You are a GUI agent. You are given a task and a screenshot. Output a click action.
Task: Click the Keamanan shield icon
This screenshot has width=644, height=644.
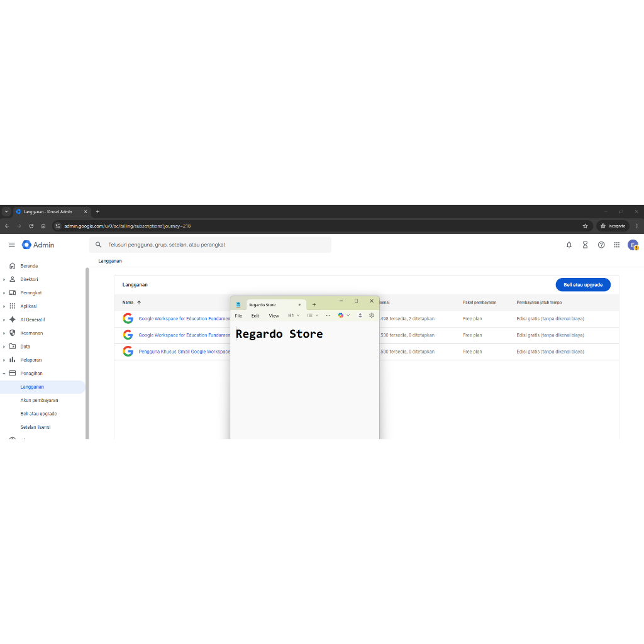(x=12, y=333)
